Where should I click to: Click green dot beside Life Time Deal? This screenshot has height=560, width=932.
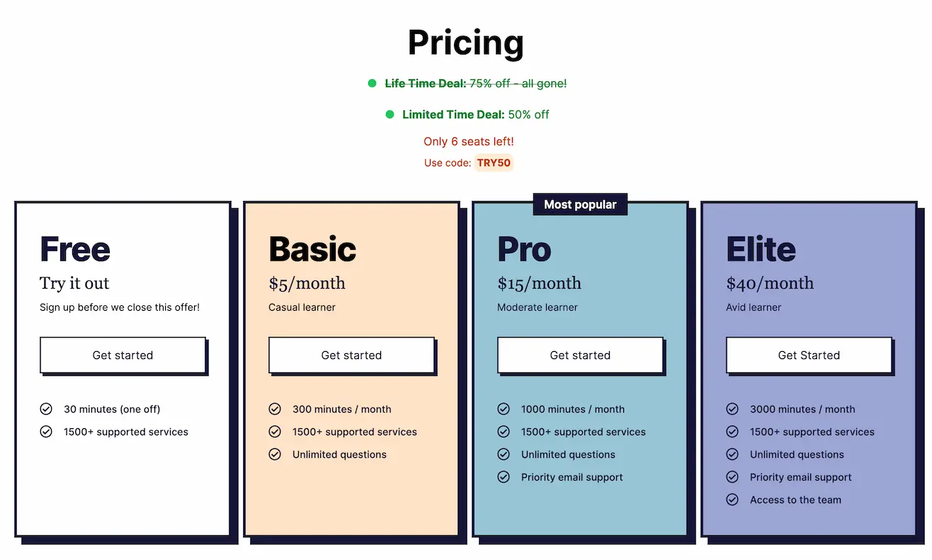point(372,84)
